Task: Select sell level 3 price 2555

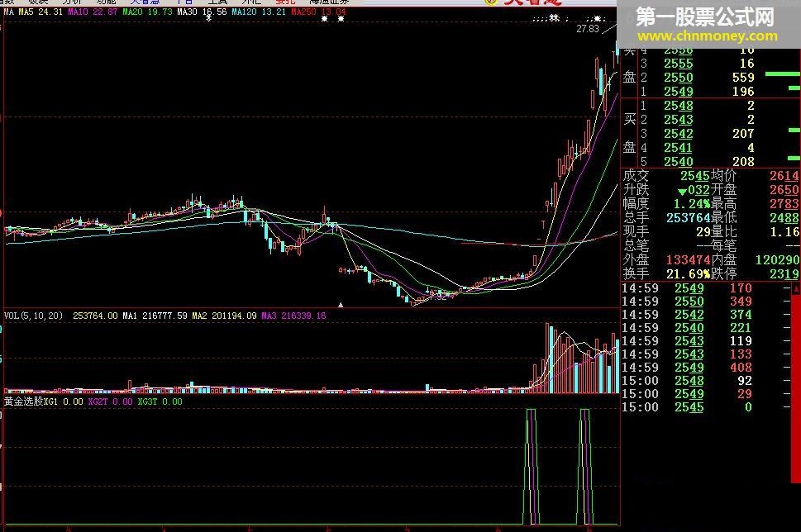Action: [x=679, y=64]
